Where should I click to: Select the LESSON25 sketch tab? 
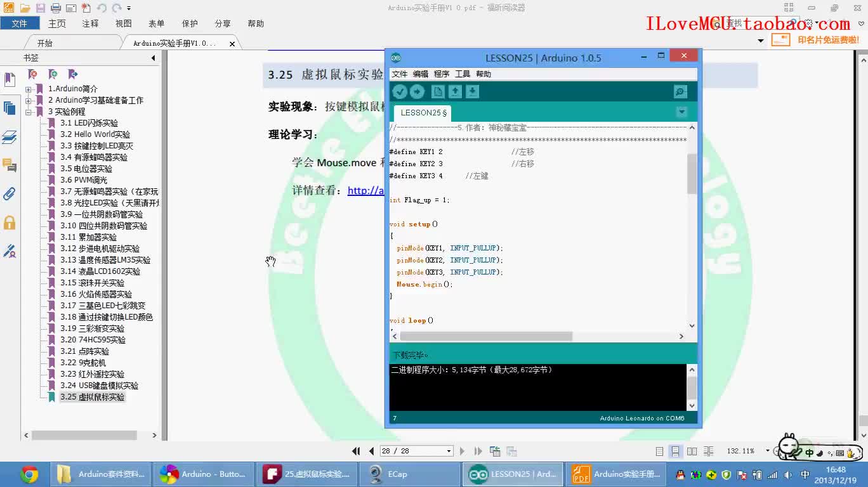[423, 113]
